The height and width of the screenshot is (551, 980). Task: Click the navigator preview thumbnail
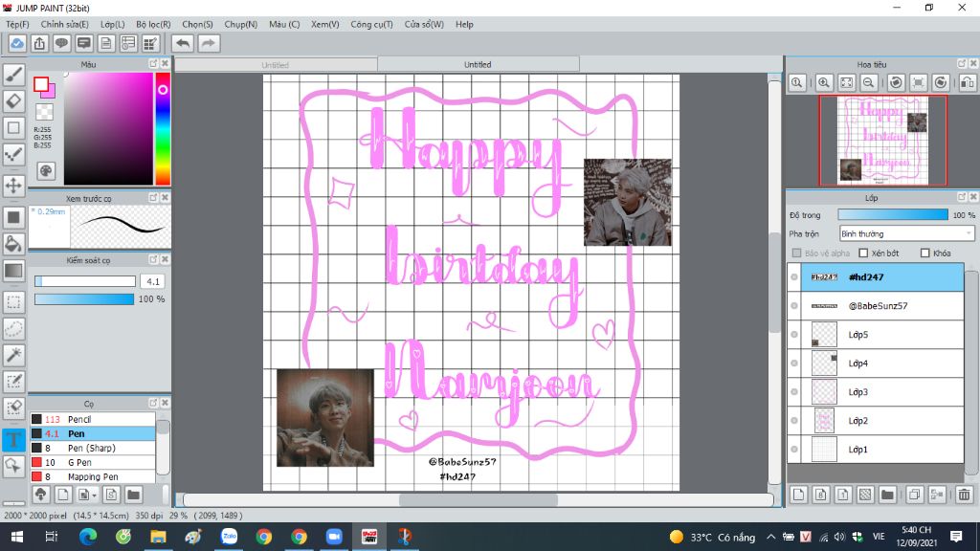point(883,141)
